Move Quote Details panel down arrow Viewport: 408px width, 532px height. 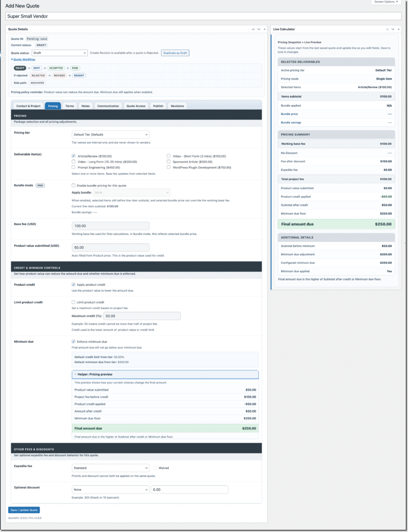click(x=259, y=29)
